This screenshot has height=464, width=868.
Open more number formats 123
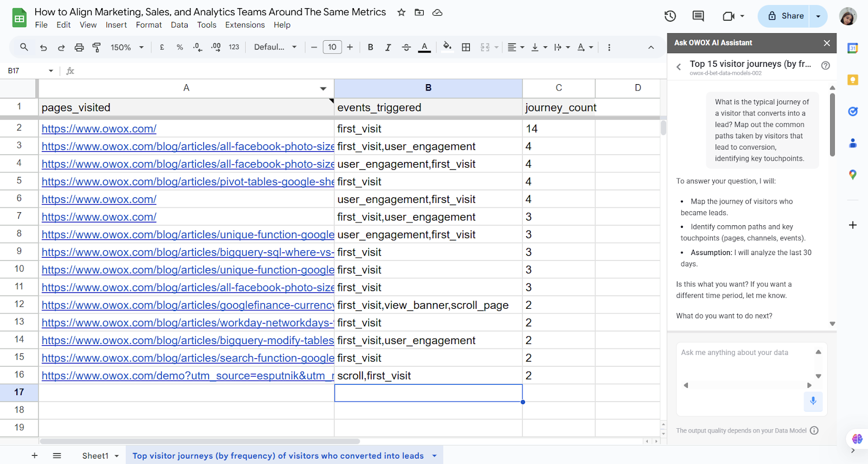(234, 47)
